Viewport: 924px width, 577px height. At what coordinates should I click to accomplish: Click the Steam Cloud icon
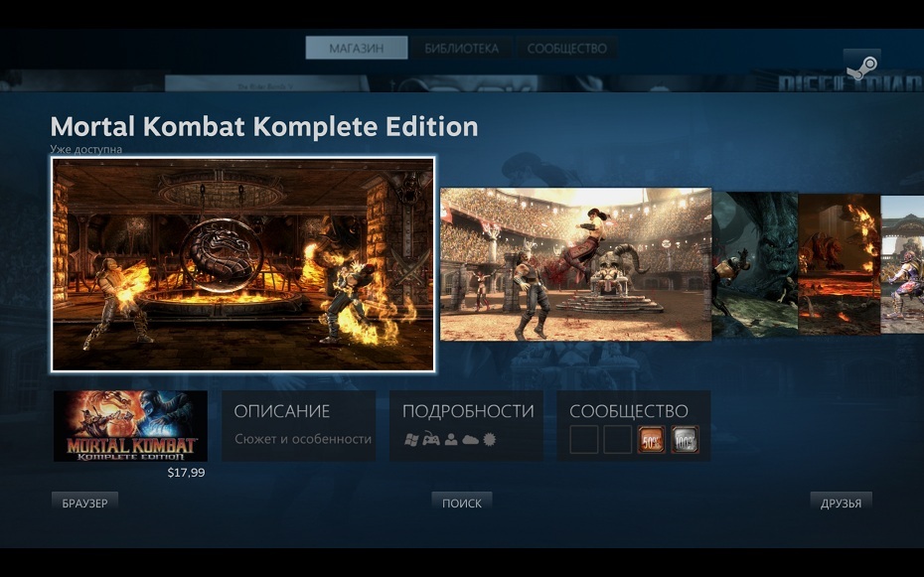470,439
